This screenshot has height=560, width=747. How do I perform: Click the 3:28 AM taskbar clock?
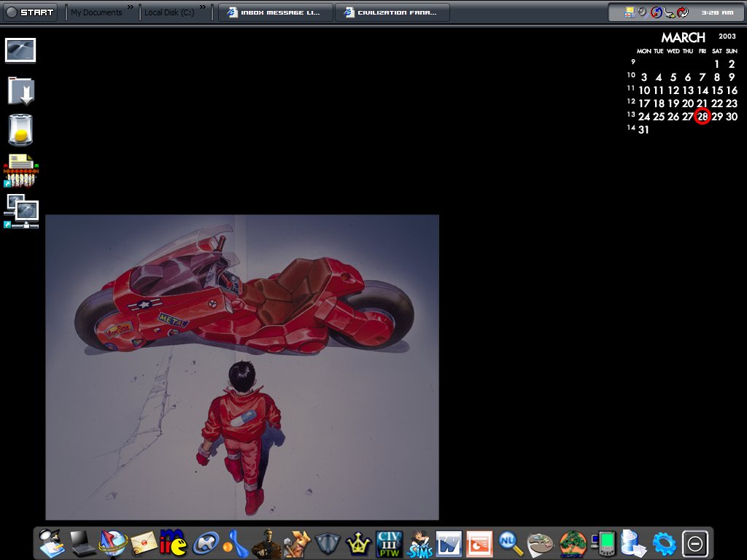coord(717,12)
